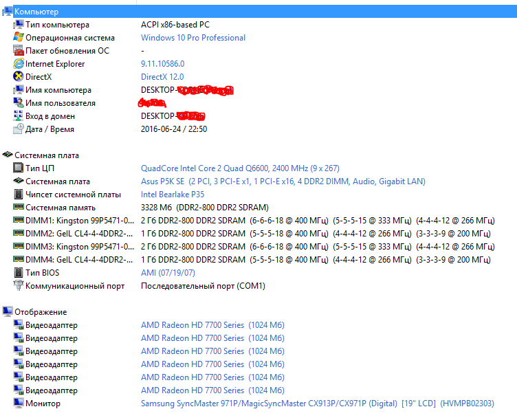Open the Windows 10 Pro Professional link
The height and width of the screenshot is (420, 517).
193,38
